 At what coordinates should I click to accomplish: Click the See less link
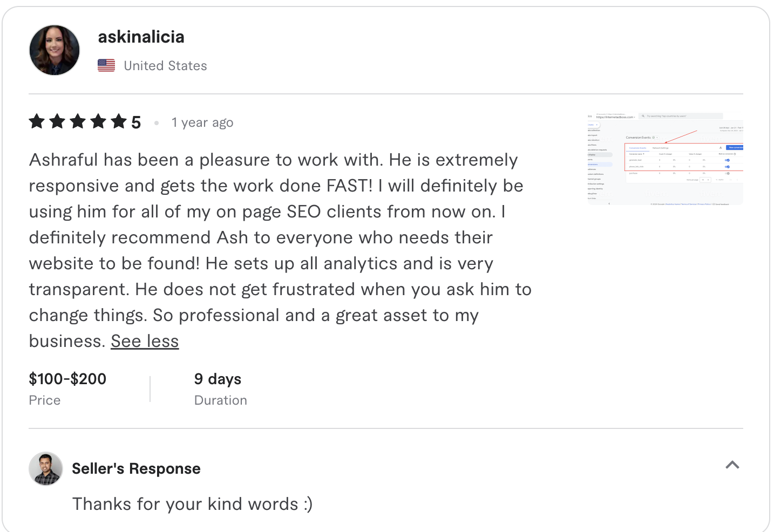coord(145,341)
